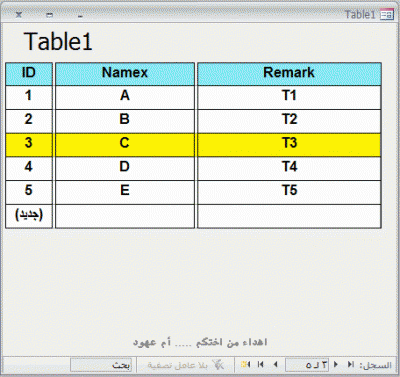Click highlighted ID cell with value 3
This screenshot has height=377, width=400.
(29, 145)
